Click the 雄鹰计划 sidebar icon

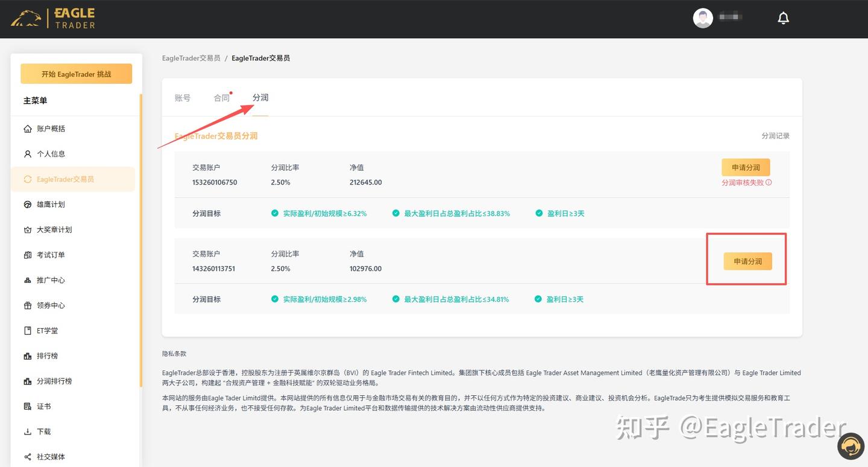[27, 204]
